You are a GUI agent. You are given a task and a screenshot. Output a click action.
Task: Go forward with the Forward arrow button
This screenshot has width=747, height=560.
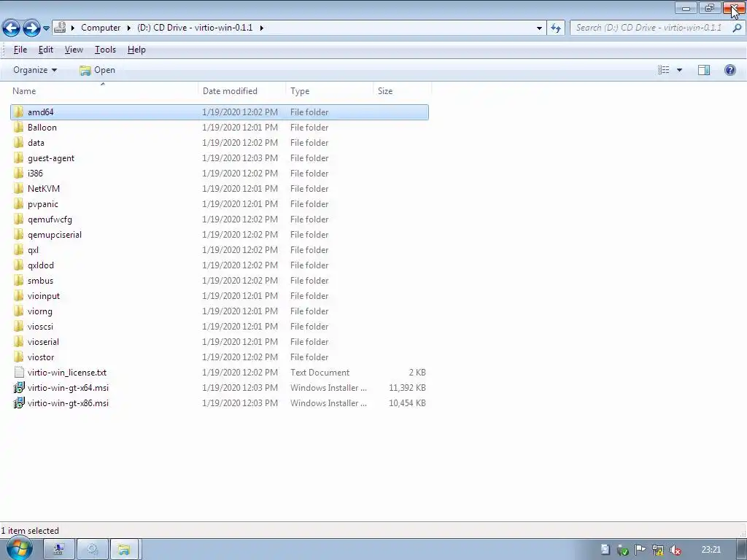pyautogui.click(x=31, y=28)
